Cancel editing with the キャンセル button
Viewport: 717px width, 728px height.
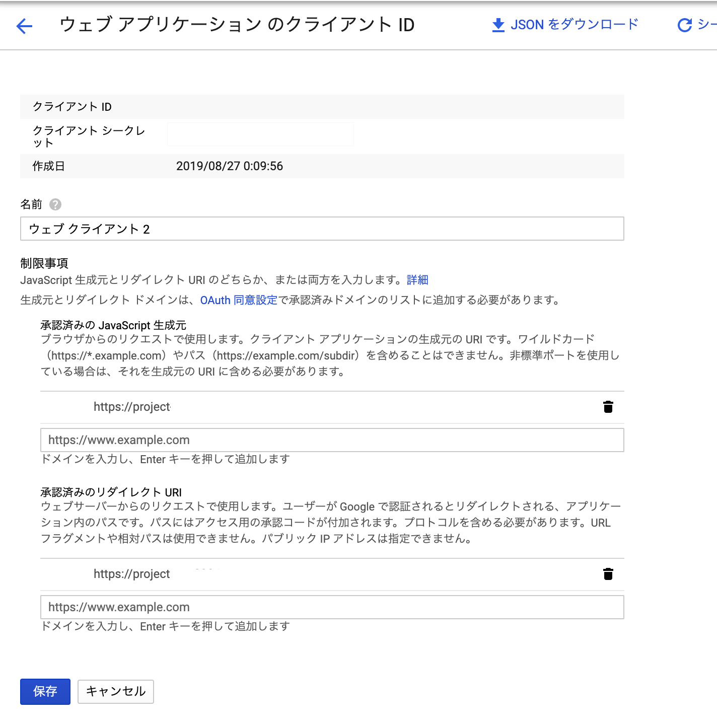coord(115,692)
